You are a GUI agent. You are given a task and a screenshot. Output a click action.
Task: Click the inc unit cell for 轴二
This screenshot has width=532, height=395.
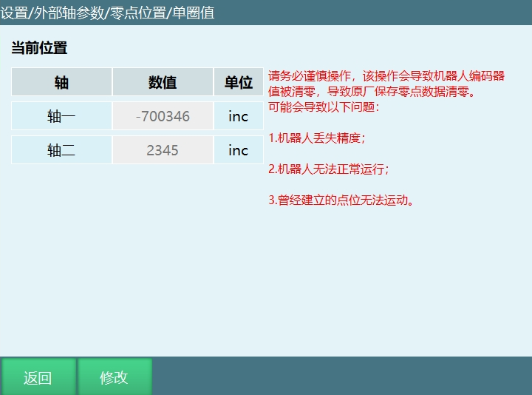coord(238,150)
